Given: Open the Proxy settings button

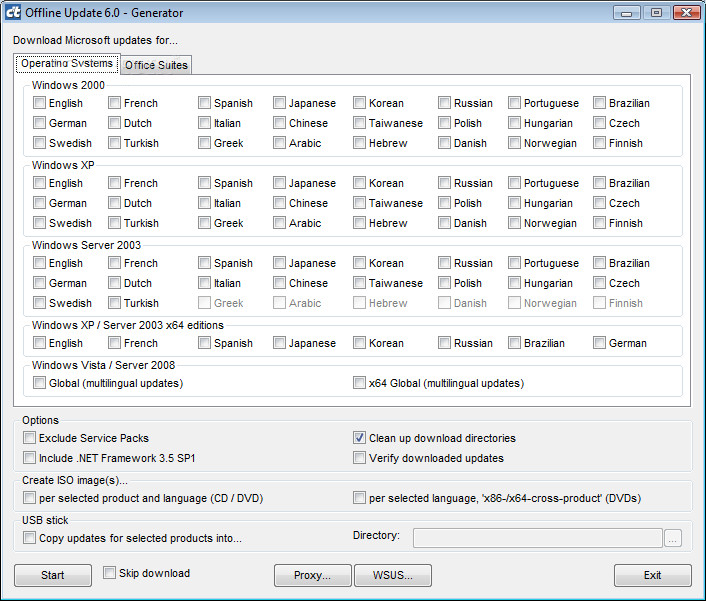Looking at the screenshot, I should tap(312, 575).
